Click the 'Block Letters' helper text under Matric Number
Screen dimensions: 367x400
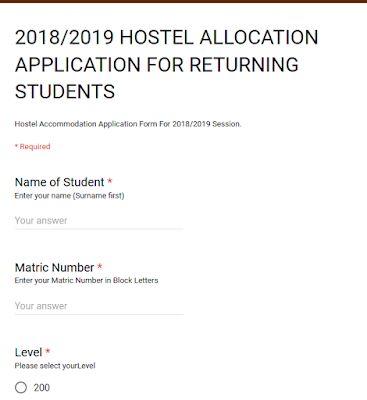tap(136, 281)
